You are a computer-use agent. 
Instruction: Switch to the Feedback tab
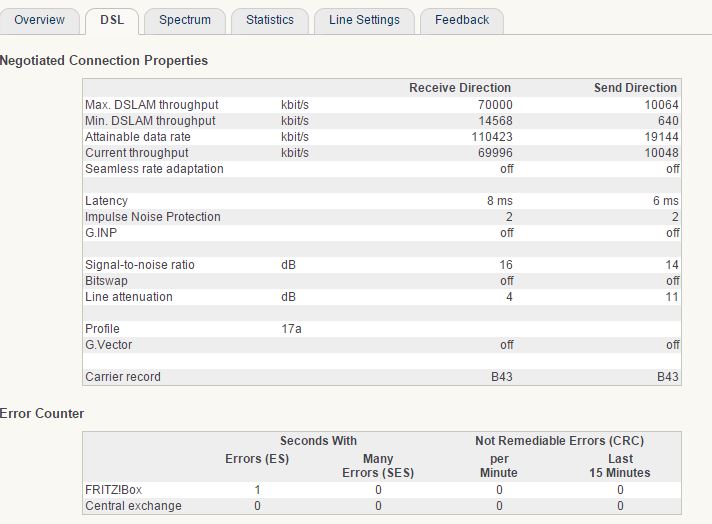(462, 20)
